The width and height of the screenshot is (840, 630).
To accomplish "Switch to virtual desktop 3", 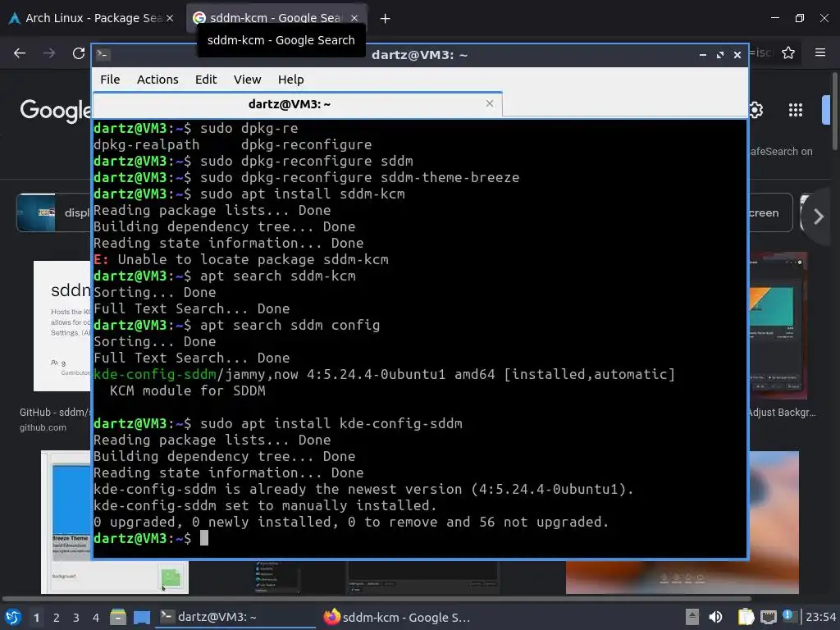I will pyautogui.click(x=76, y=618).
